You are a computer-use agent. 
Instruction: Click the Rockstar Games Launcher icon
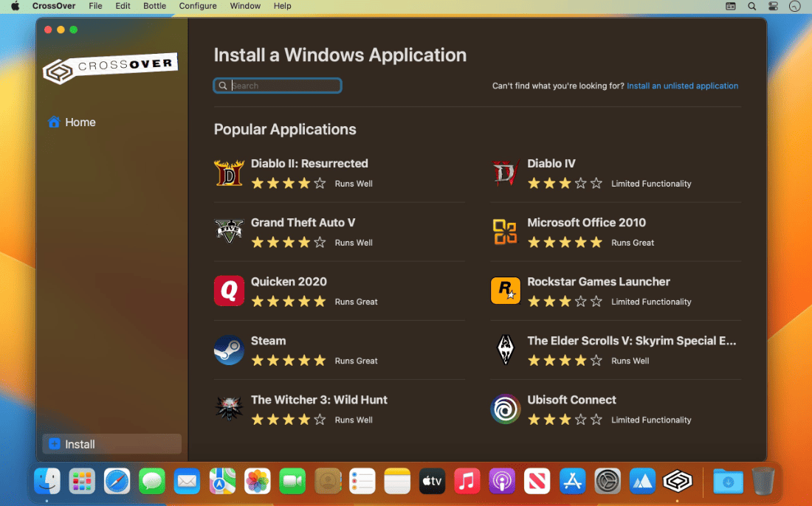click(x=506, y=291)
